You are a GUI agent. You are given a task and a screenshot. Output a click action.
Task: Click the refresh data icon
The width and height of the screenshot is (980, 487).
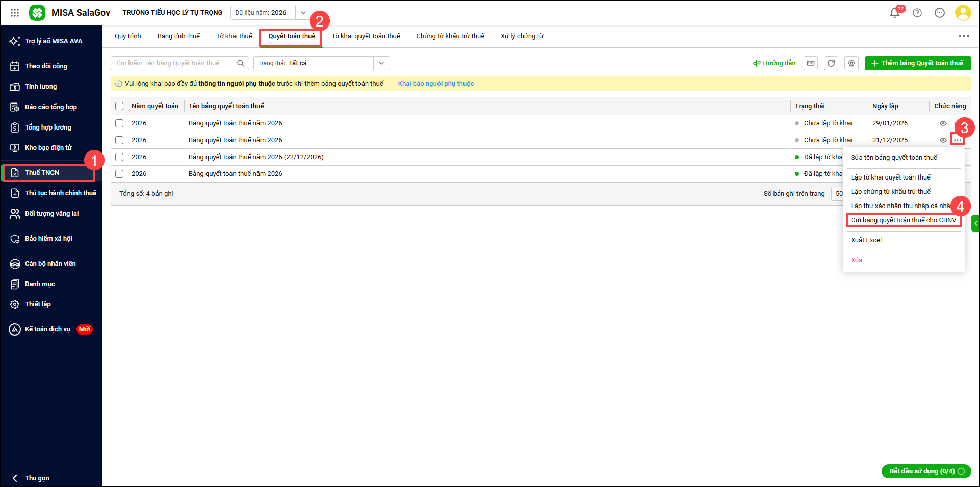[831, 63]
